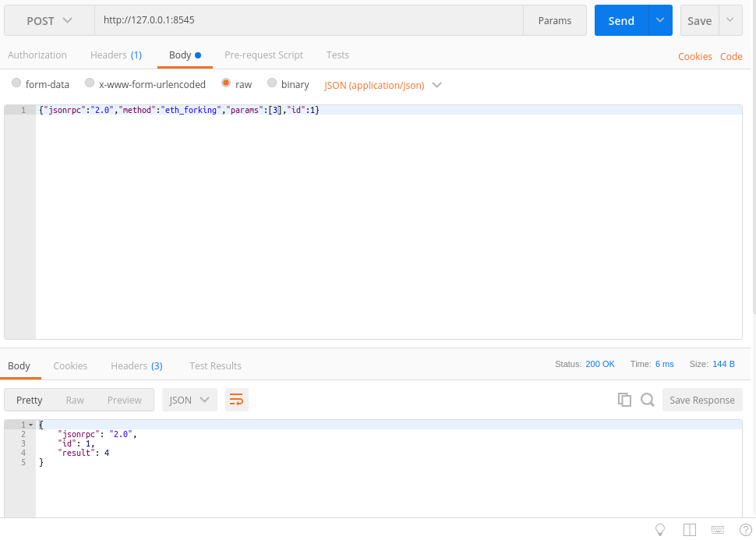Open search in response body
Image resolution: width=756 pixels, height=540 pixels.
tap(648, 400)
